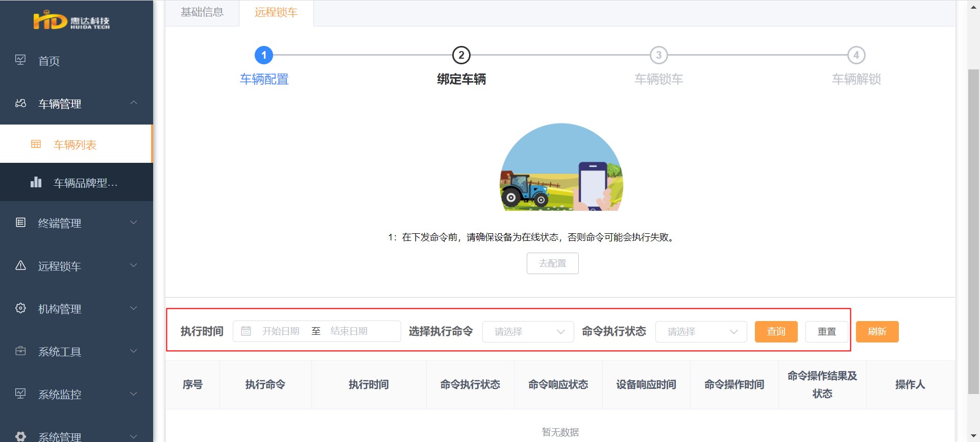Image resolution: width=980 pixels, height=442 pixels.
Task: Click the 开始日期 input field
Action: 281,331
